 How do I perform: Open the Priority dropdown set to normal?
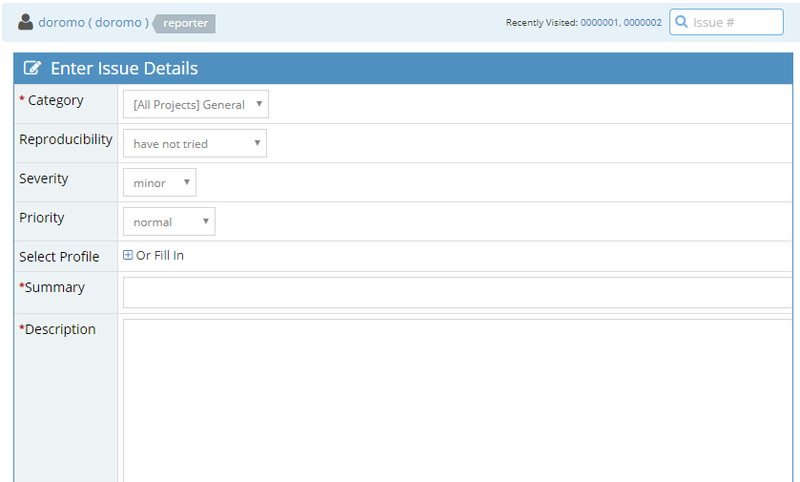[x=168, y=222]
